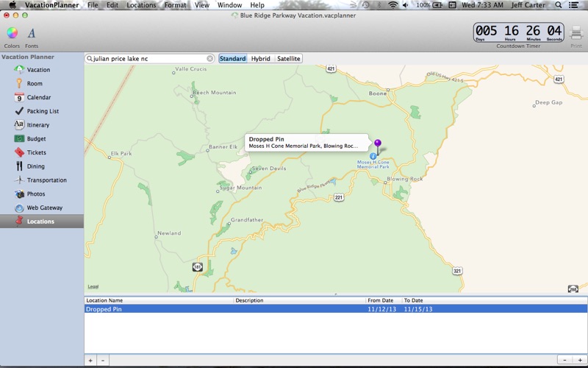588x368 pixels.
Task: Click the 11/15/13 To Date cell
Action: tap(418, 309)
